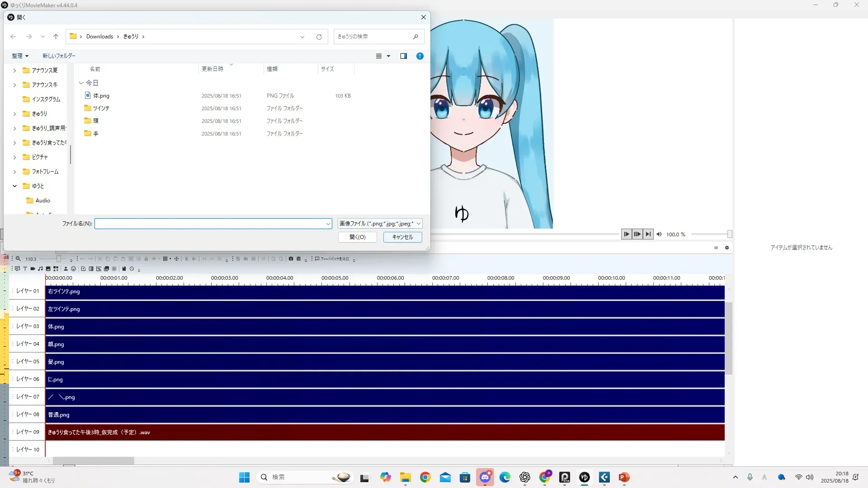Image resolution: width=868 pixels, height=488 pixels.
Task: Click 新しいフォルダー in dialog toolbar
Action: tap(59, 56)
